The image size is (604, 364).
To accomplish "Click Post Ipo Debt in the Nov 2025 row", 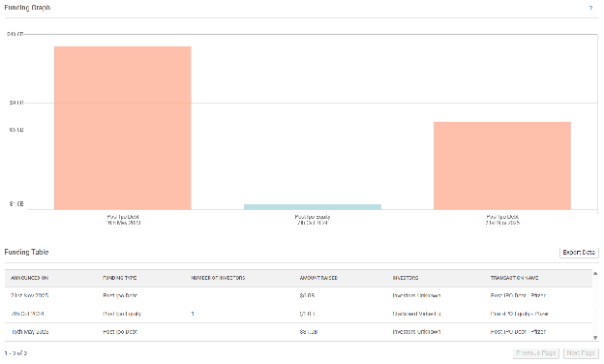I will 120,296.
